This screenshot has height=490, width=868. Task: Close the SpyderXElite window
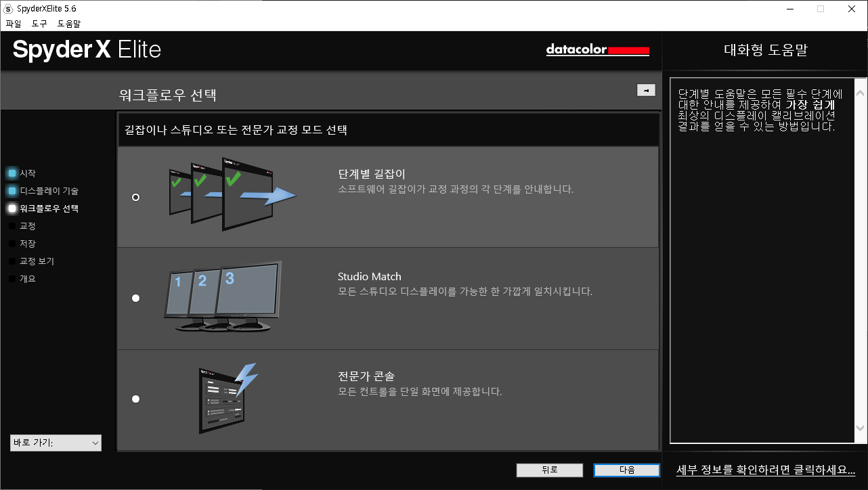point(852,9)
